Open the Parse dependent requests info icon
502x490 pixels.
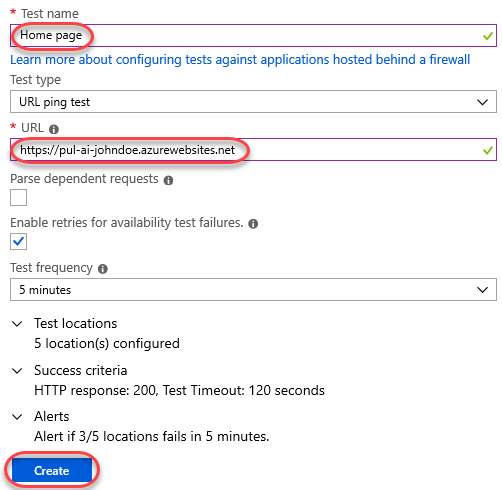click(x=168, y=180)
